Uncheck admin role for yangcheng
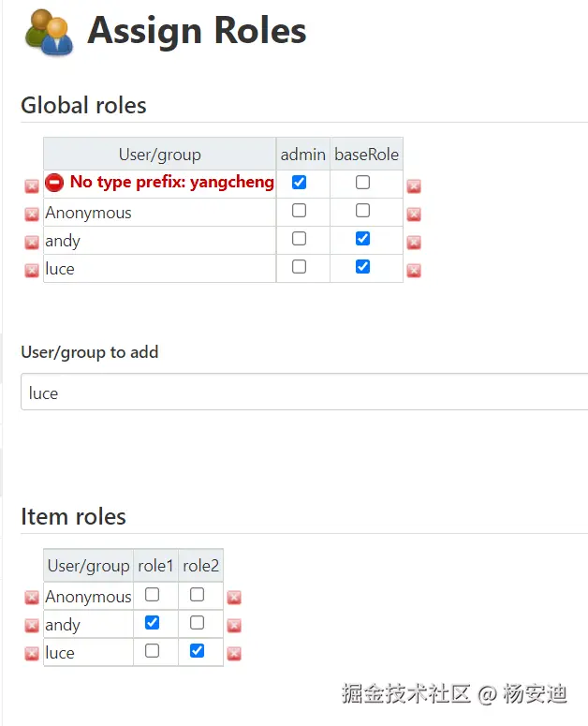 point(300,182)
